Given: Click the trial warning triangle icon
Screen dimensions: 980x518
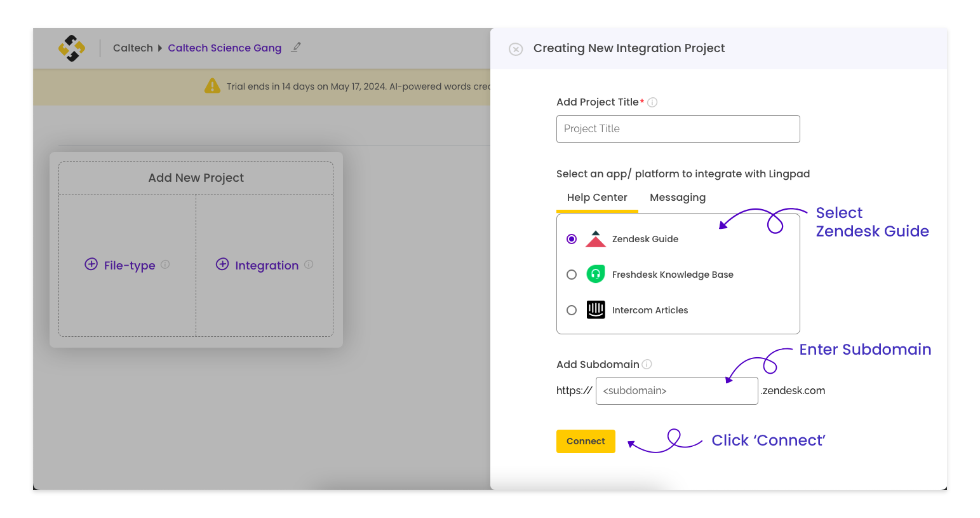Looking at the screenshot, I should click(212, 86).
